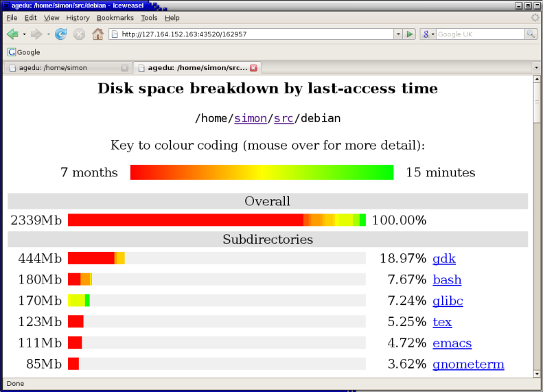The height and width of the screenshot is (392, 543).
Task: Open the bash subdirectory link
Action: (447, 279)
